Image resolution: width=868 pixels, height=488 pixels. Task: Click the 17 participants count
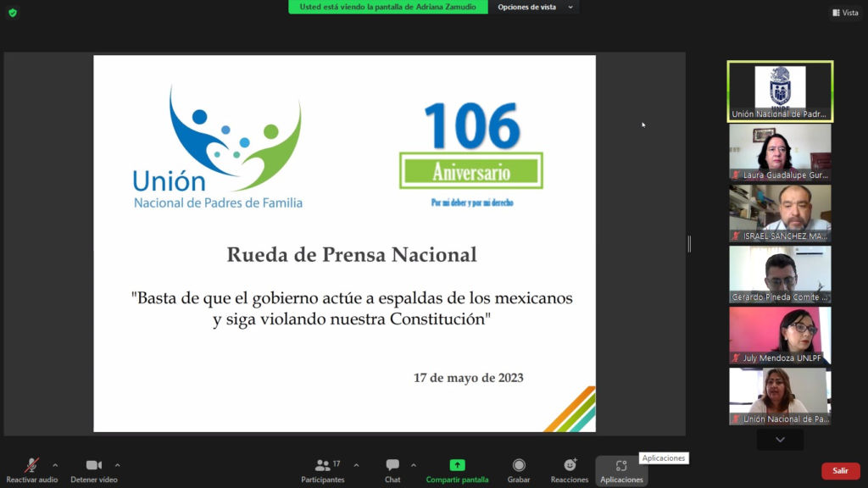pyautogui.click(x=337, y=463)
